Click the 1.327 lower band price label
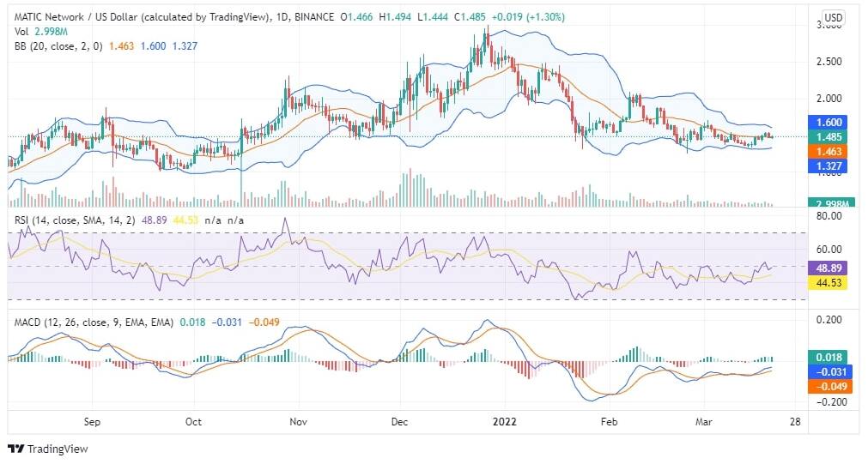 coord(829,166)
